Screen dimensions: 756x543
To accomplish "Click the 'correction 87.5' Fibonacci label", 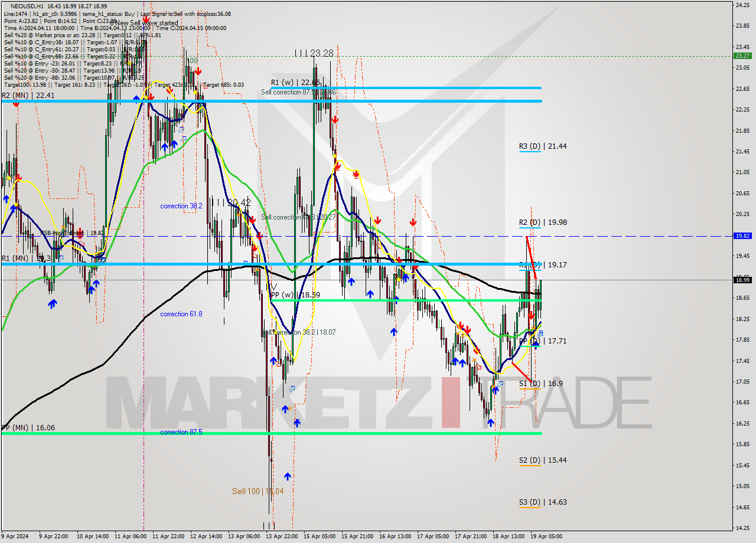I will pos(181,432).
